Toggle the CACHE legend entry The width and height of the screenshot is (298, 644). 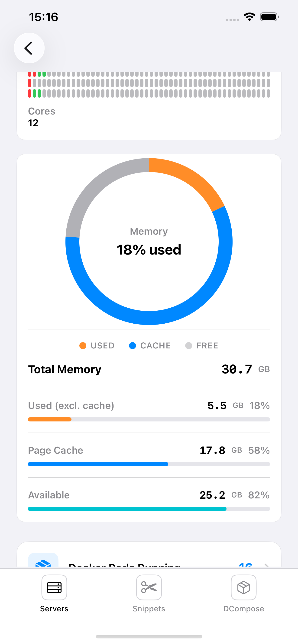(x=150, y=345)
